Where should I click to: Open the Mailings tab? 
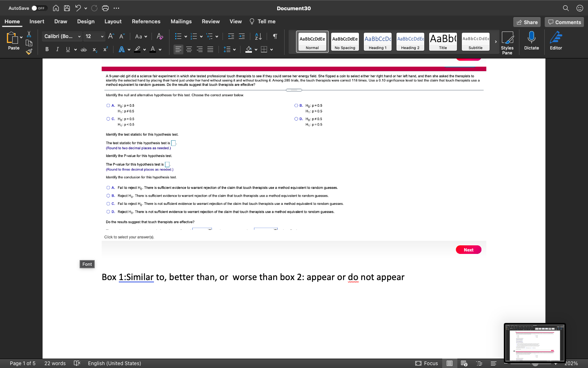tap(181, 21)
